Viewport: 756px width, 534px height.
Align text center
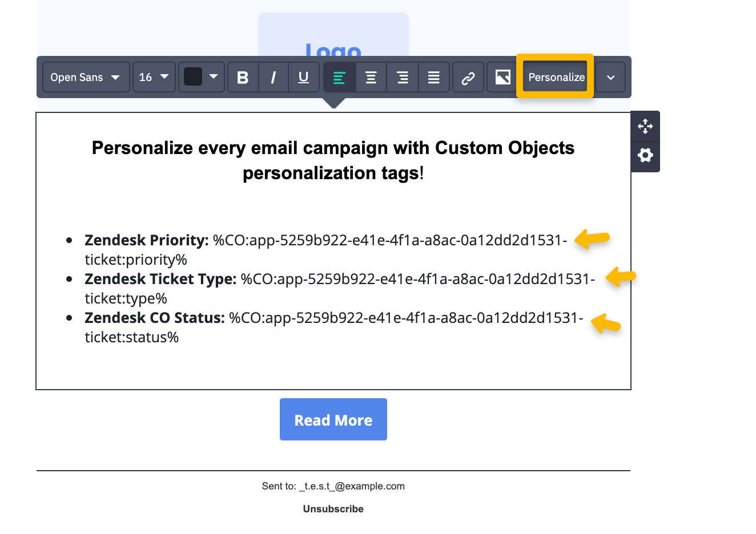pyautogui.click(x=371, y=77)
